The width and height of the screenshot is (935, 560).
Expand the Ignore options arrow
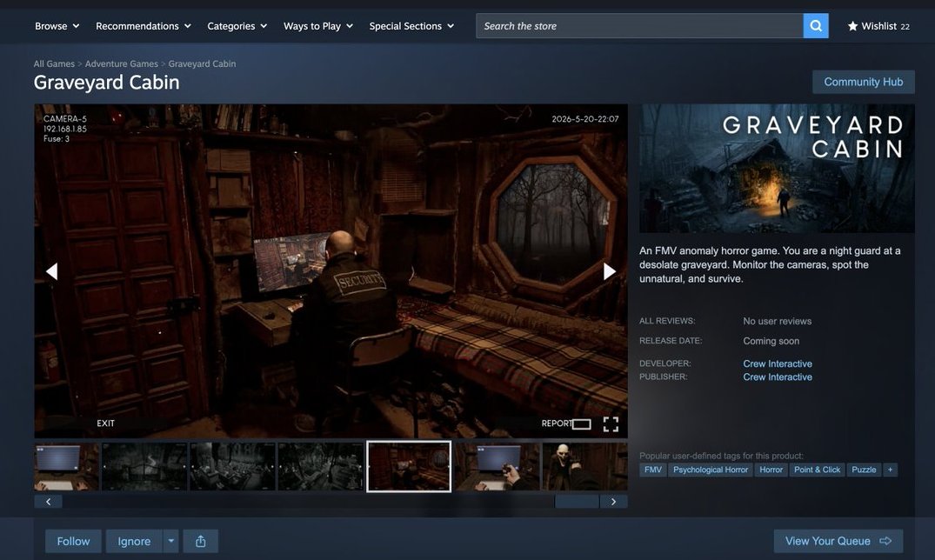pyautogui.click(x=170, y=541)
